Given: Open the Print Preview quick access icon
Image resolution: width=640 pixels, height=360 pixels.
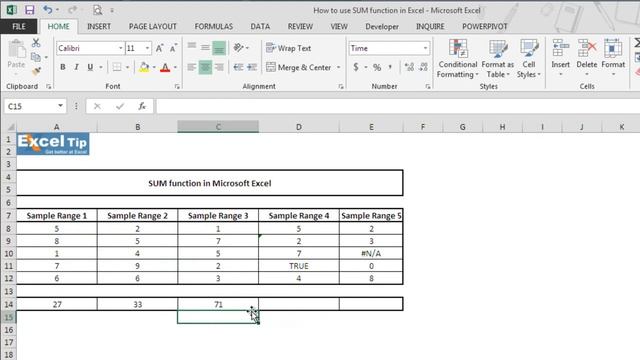Looking at the screenshot, I should (97, 9).
